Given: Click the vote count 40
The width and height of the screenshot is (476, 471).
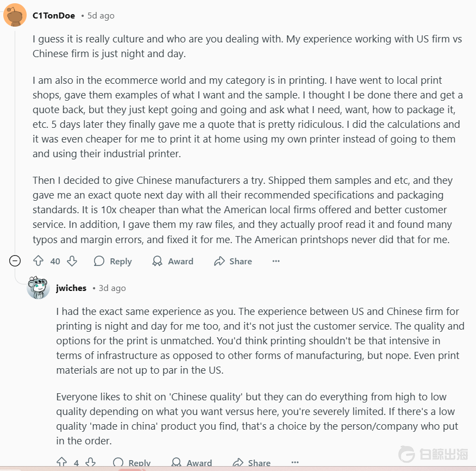Looking at the screenshot, I should (55, 261).
